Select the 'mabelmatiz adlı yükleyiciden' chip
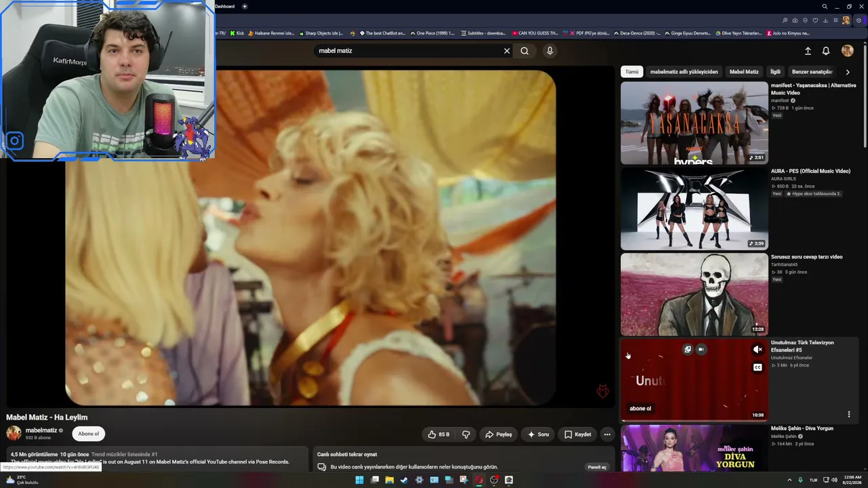The image size is (868, 488). (684, 72)
